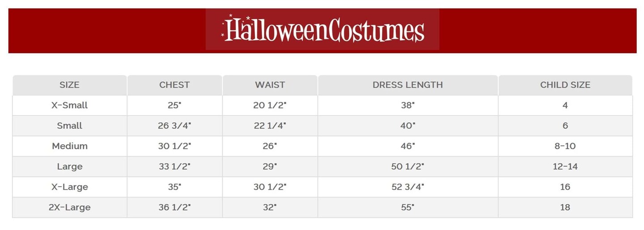Click the 20 1/2" waist measurement
The height and width of the screenshot is (230, 644).
270,105
